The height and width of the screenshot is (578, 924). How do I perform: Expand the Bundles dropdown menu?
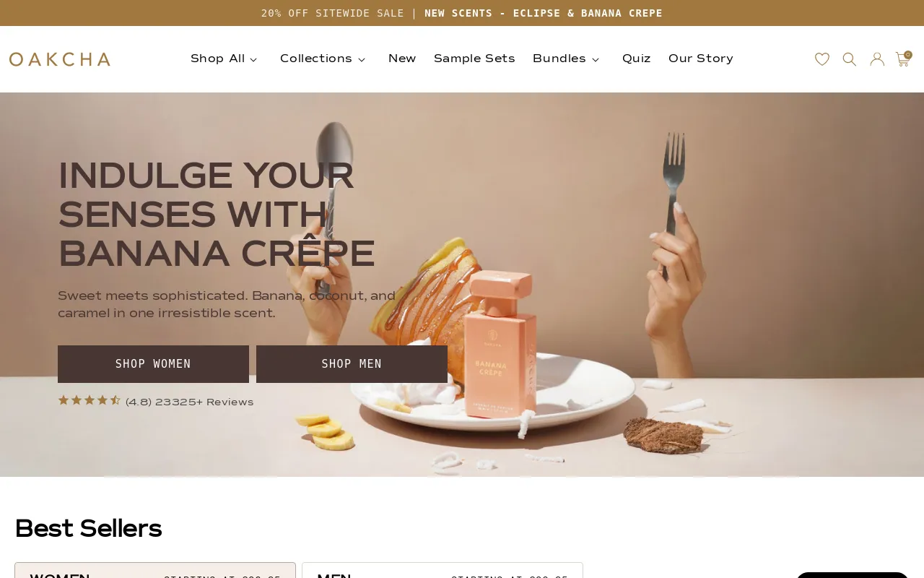566,59
